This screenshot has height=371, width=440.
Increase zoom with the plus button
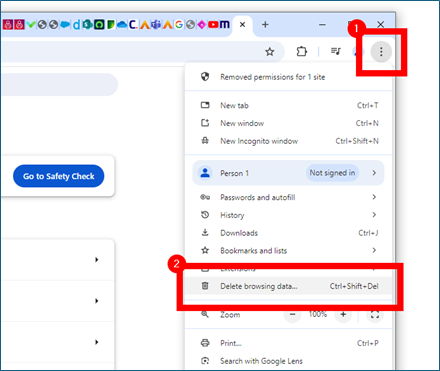point(343,314)
